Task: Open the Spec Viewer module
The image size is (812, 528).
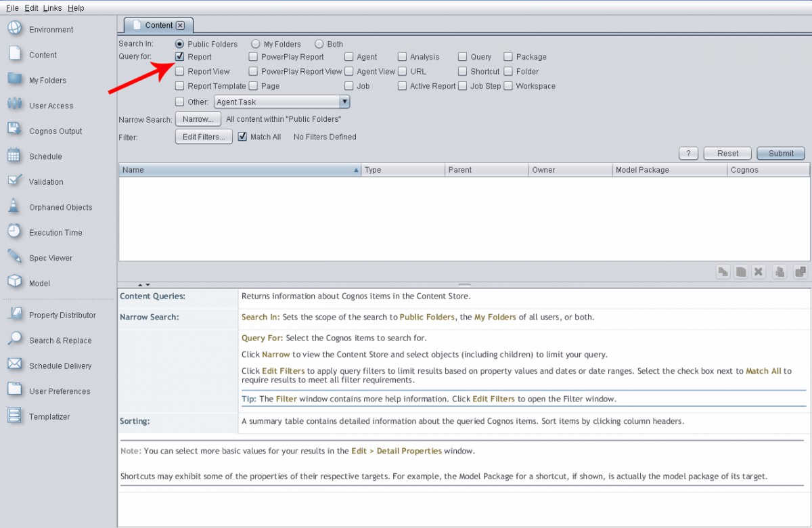Action: [x=41, y=258]
